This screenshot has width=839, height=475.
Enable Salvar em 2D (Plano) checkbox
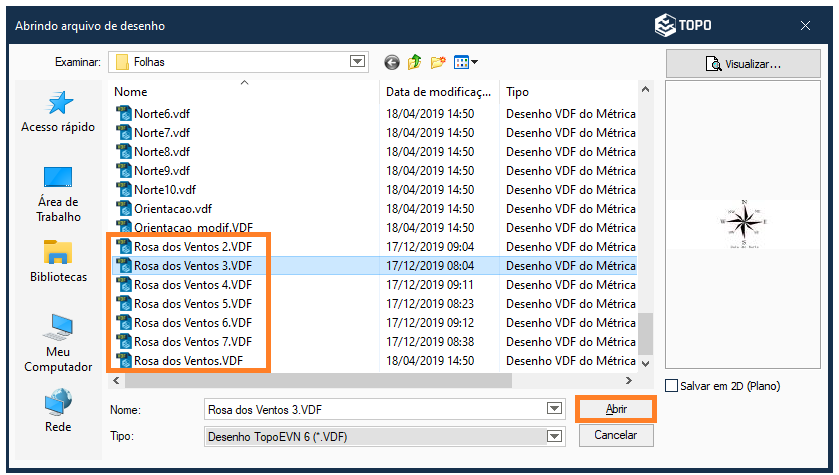click(672, 386)
